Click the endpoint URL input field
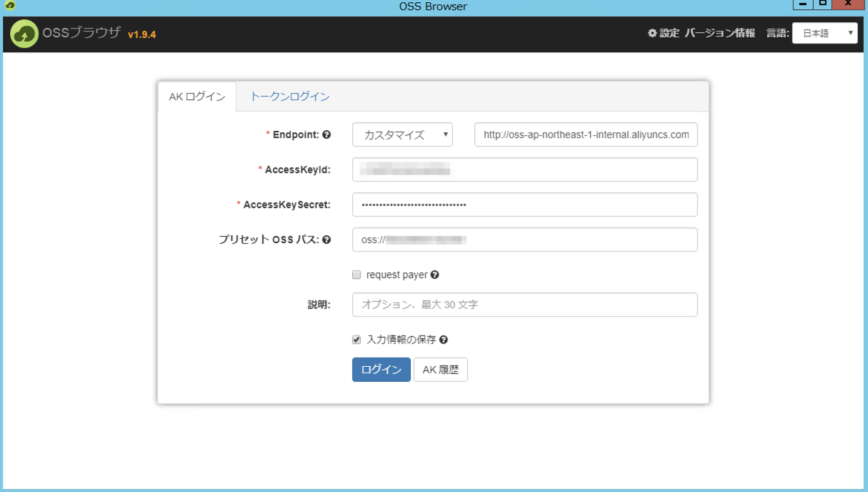868x492 pixels. (586, 134)
